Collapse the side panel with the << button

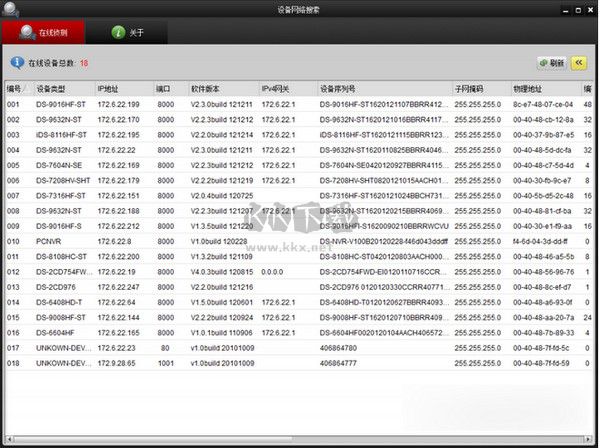point(579,62)
